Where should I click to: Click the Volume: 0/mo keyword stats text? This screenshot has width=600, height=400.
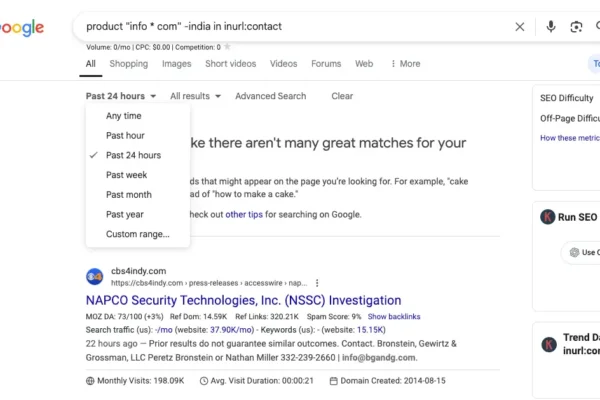click(108, 47)
